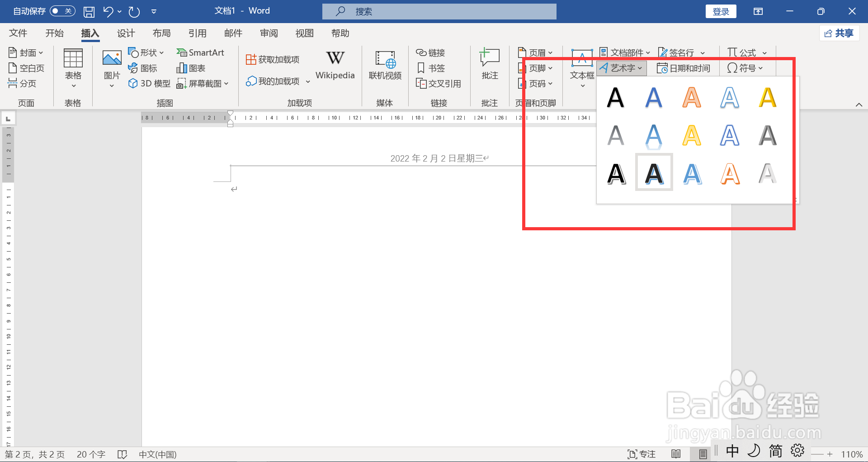
Task: Click the Wikipedia add-in icon
Action: tap(335, 65)
